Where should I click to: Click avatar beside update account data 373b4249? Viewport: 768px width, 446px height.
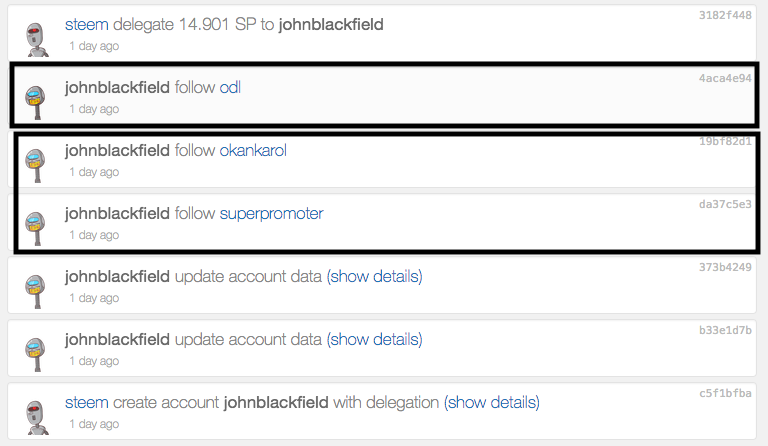(37, 290)
